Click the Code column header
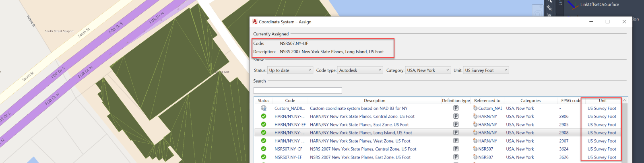The width and height of the screenshot is (644, 163). (290, 101)
